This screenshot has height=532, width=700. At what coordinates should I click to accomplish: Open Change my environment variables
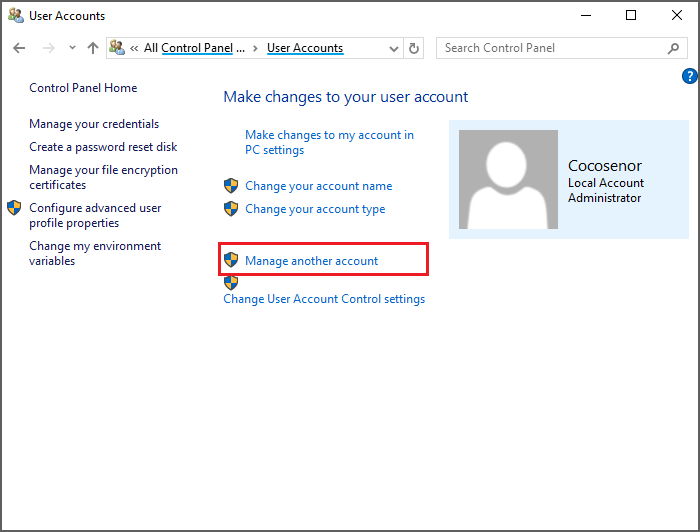tap(95, 253)
